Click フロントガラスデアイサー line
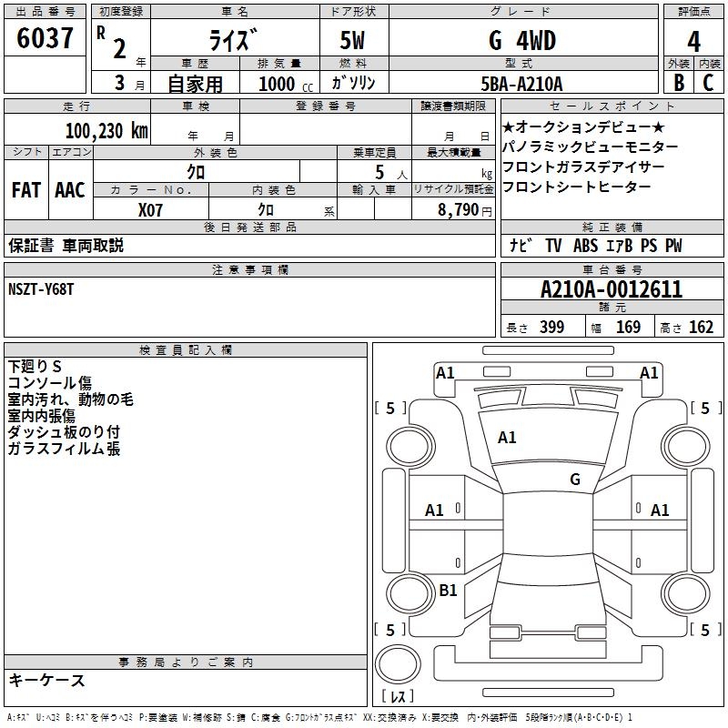This screenshot has width=728, height=728. point(583,167)
